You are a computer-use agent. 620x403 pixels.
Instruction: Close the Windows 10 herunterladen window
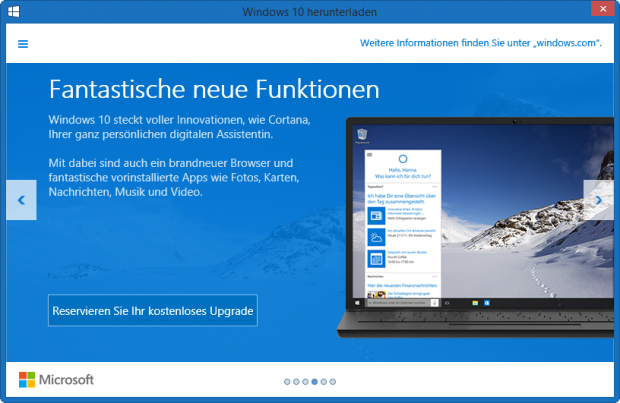(x=603, y=9)
